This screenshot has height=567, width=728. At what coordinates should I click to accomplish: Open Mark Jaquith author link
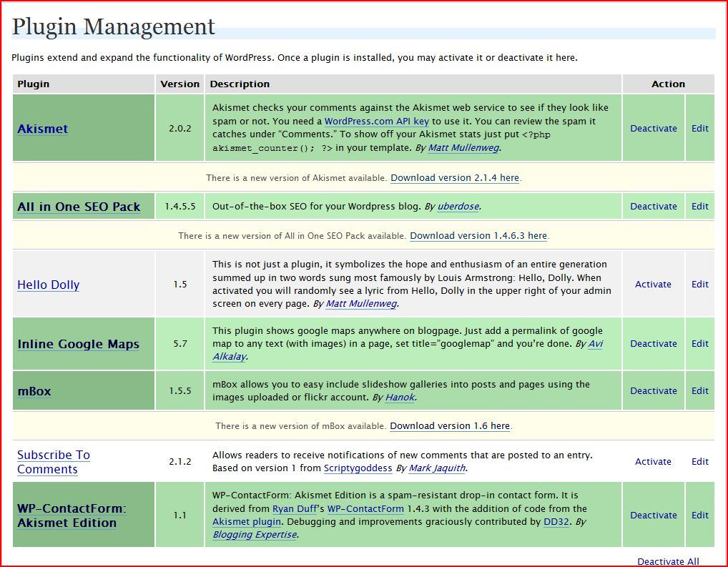(437, 468)
